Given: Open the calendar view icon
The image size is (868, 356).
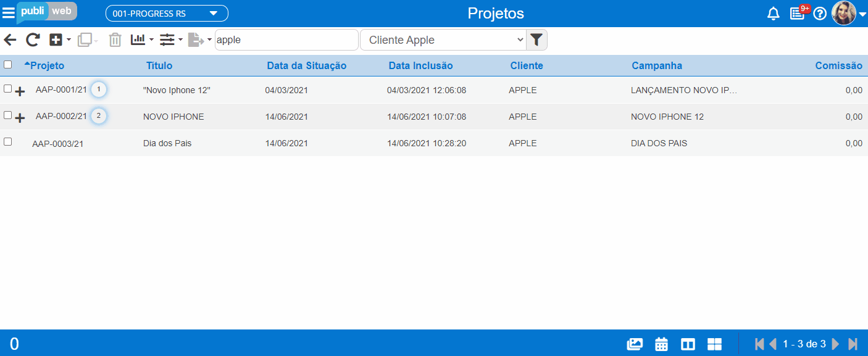Looking at the screenshot, I should pyautogui.click(x=662, y=344).
